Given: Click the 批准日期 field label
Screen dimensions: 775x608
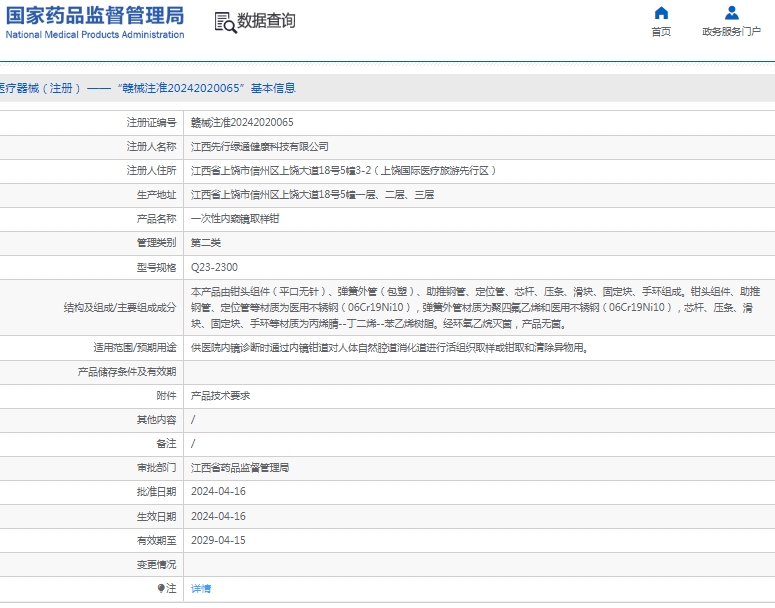Looking at the screenshot, I should (x=156, y=492).
